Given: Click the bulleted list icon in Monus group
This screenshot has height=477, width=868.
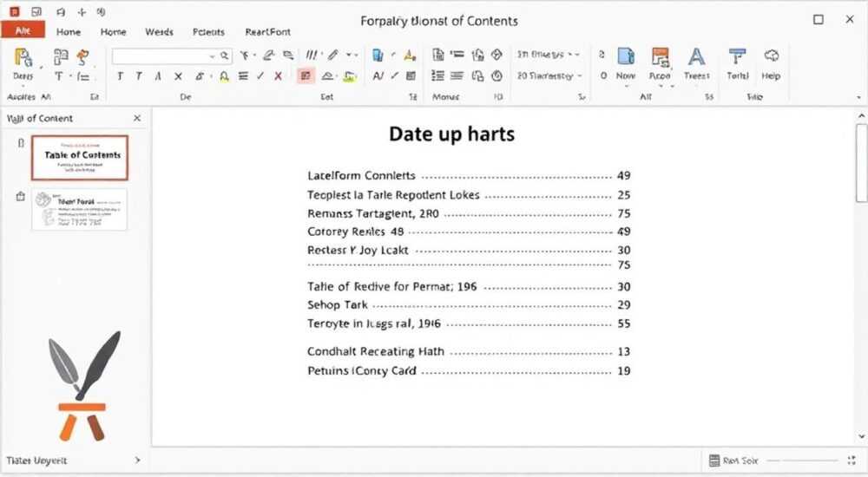Looking at the screenshot, I should 437,75.
